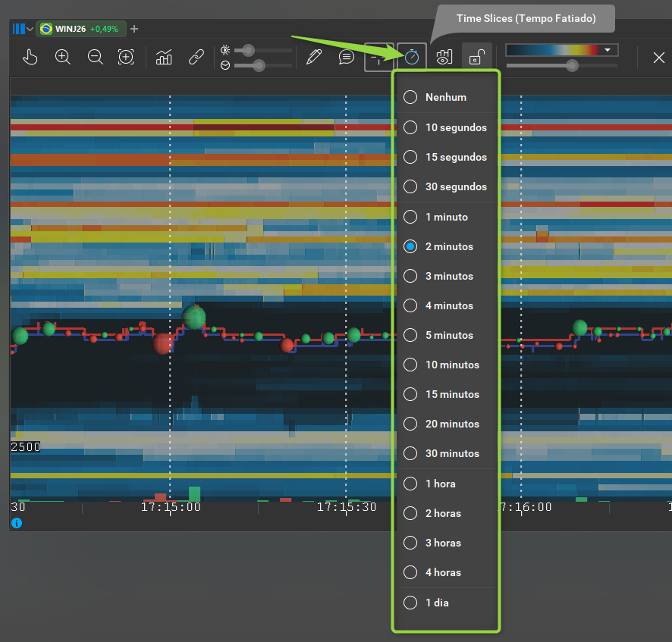Viewport: 672px width, 642px height.
Task: Click the Time Slices stopwatch icon
Action: [x=411, y=57]
